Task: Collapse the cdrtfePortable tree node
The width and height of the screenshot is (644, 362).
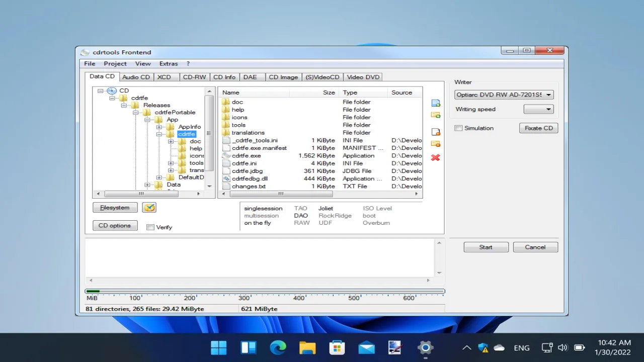Action: click(x=135, y=113)
